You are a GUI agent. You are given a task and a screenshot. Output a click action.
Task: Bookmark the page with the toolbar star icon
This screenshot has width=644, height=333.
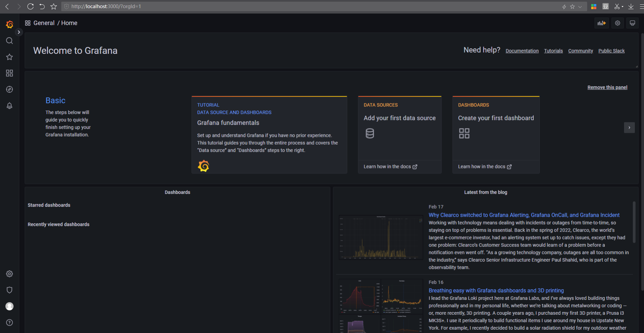click(x=53, y=6)
